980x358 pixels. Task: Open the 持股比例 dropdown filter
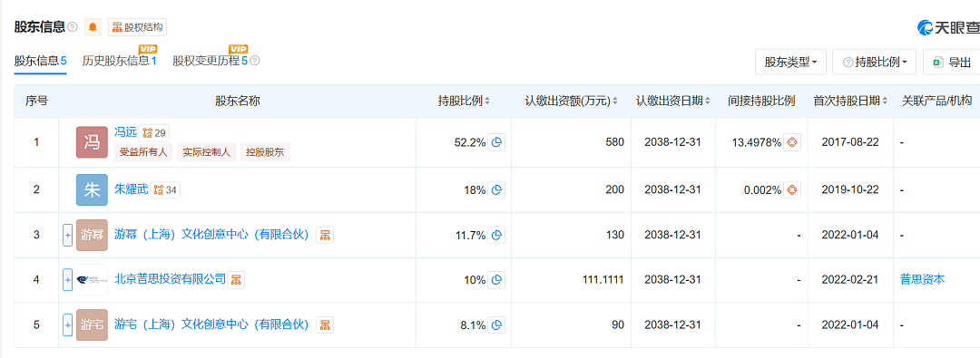[875, 63]
